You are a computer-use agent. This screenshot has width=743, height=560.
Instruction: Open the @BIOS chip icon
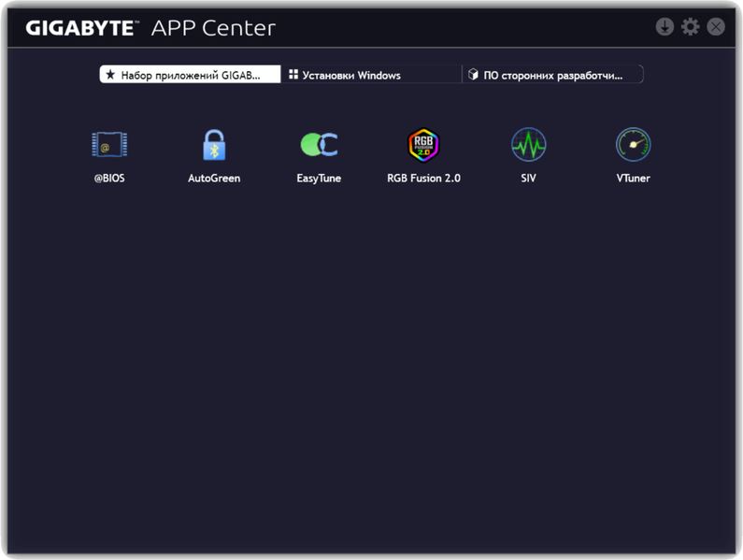click(109, 145)
